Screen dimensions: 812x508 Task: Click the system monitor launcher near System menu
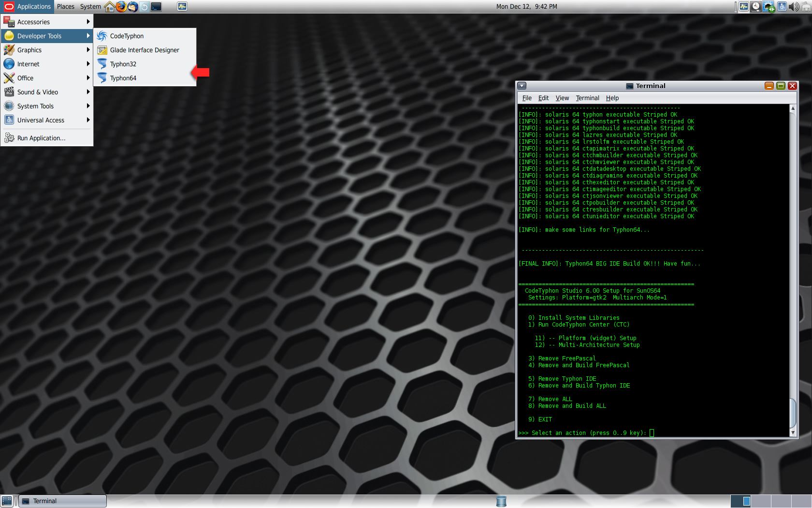(182, 6)
